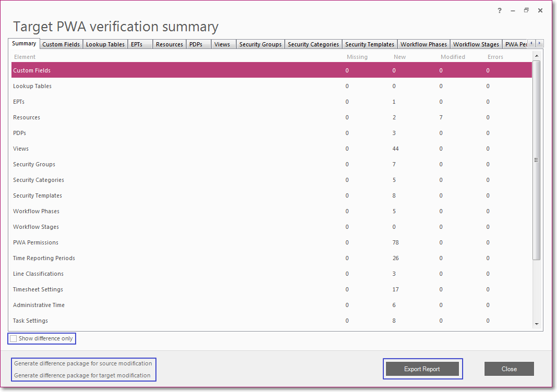Select the Time Reporting Periods row
The width and height of the screenshot is (557, 392).
click(272, 258)
